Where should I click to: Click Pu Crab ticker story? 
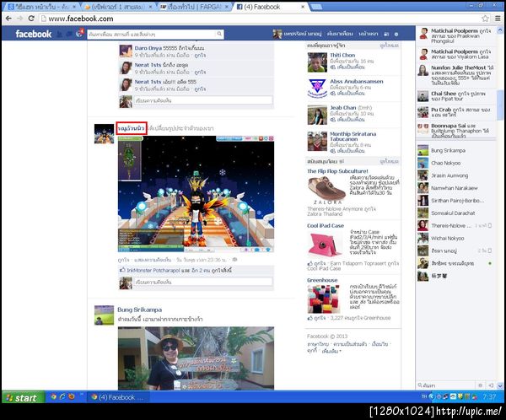tap(455, 112)
